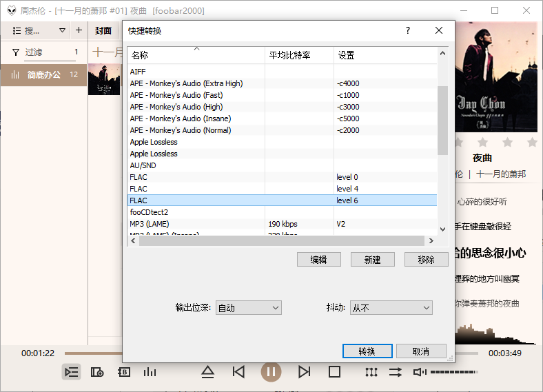Click the 新建 button
Screen dimensions: 543x392
[373, 260]
